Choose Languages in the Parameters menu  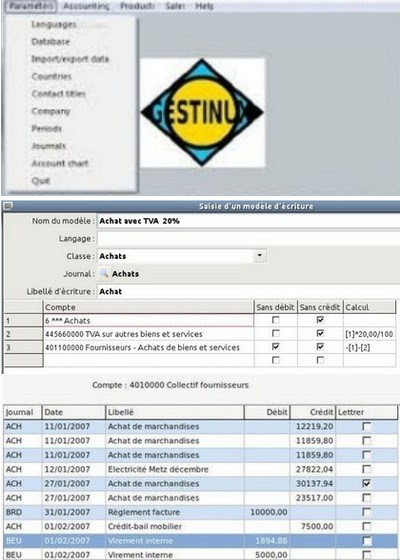(54, 25)
